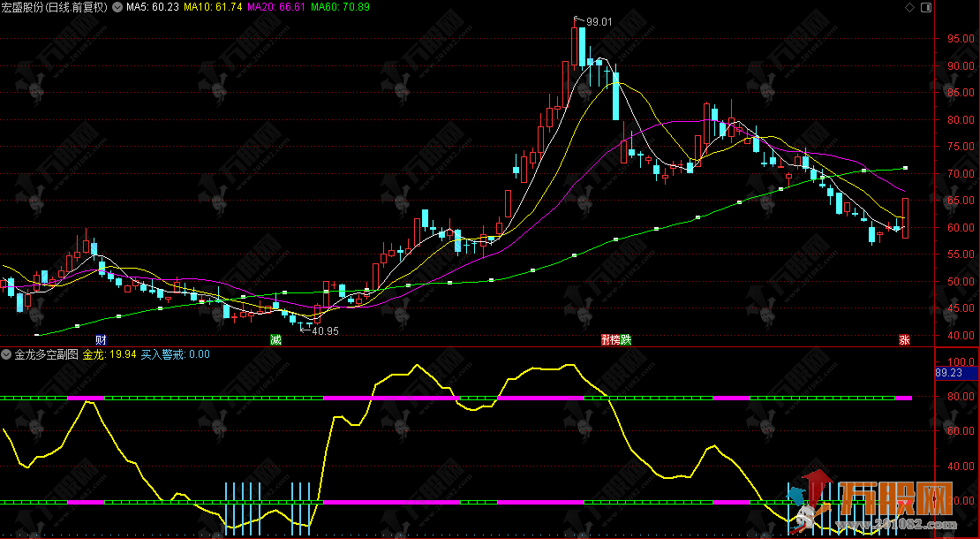Expand the 金龙多空副图 indicator dropdown arrow
980x539 pixels.
(x=7, y=354)
